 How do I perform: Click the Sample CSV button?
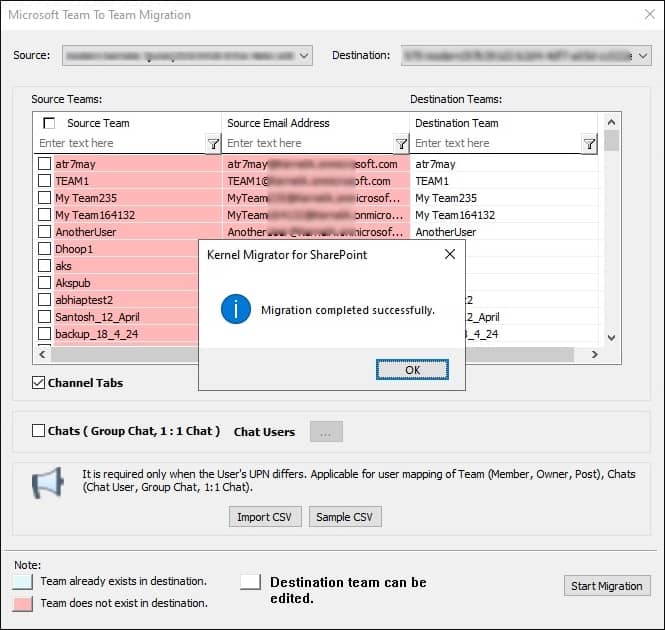345,517
